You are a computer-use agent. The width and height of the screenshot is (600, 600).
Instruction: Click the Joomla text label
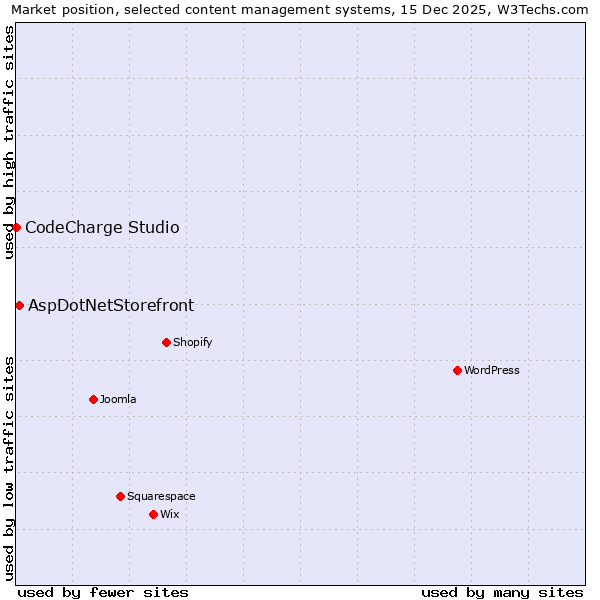tap(118, 400)
